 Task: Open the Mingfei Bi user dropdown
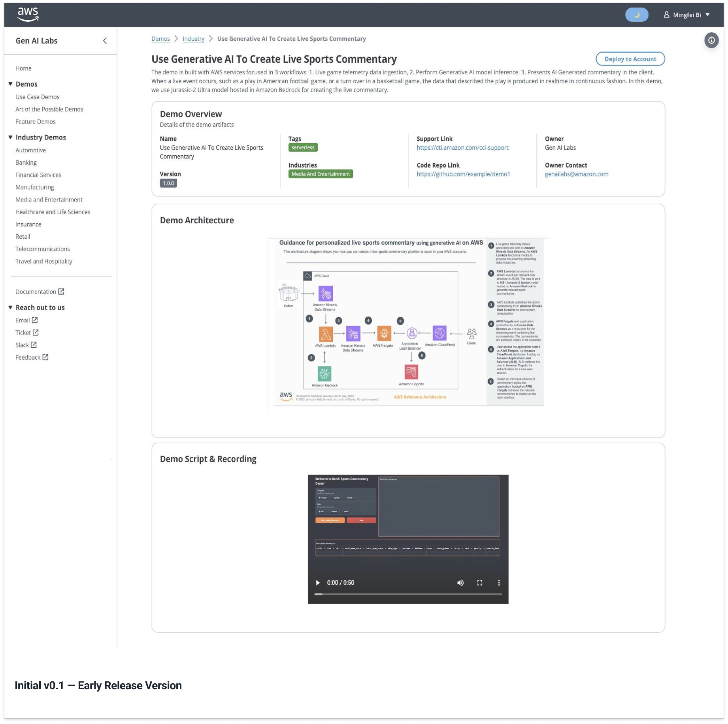click(x=687, y=15)
